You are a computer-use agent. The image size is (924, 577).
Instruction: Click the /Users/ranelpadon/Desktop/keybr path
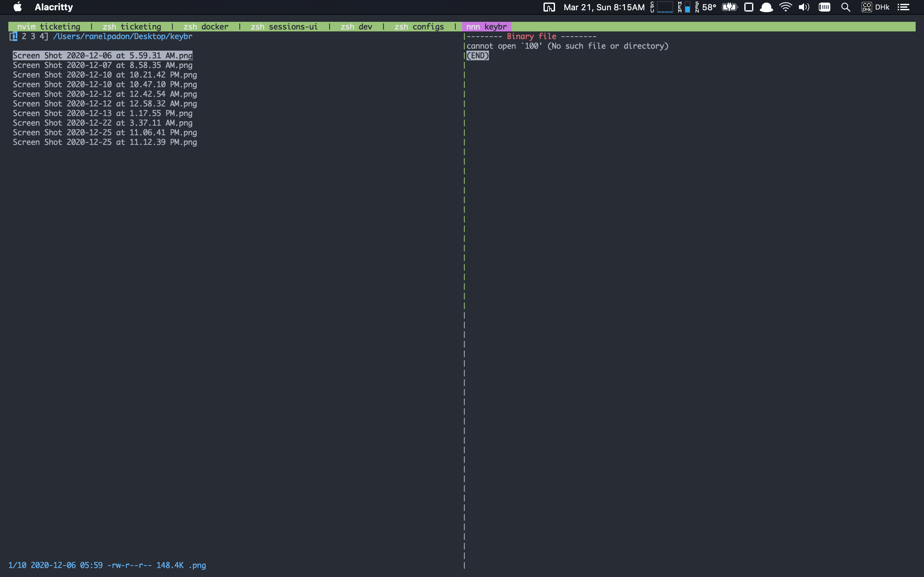tap(123, 36)
